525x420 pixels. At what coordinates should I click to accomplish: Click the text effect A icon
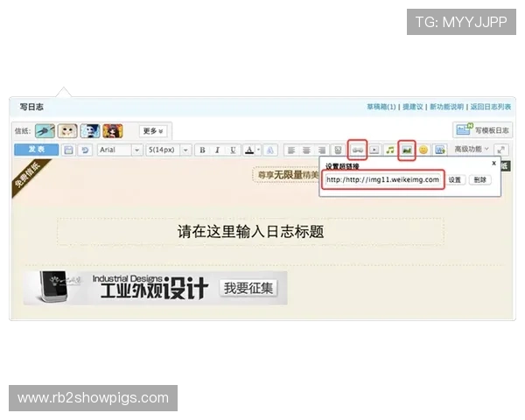(x=269, y=150)
